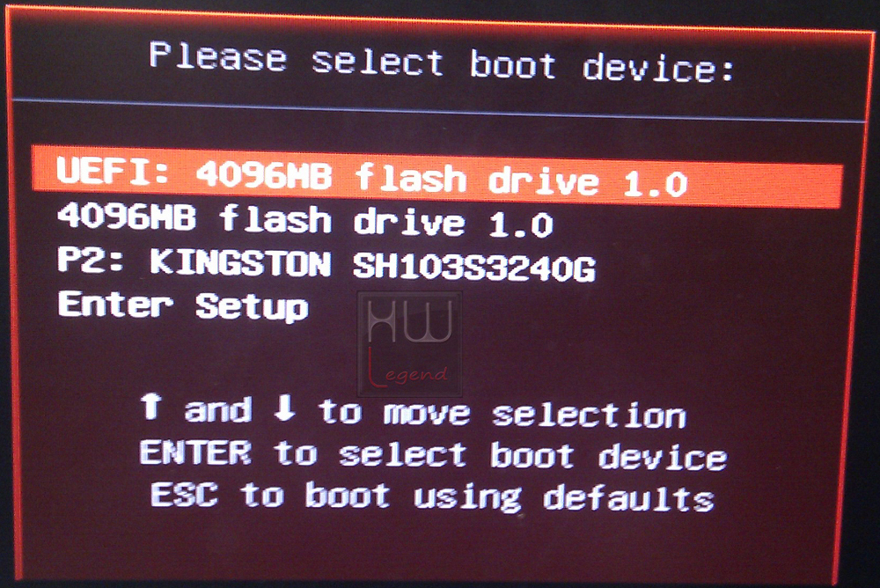880x588 pixels.
Task: Click the ESC to boot using defaults hint
Action: (432, 496)
